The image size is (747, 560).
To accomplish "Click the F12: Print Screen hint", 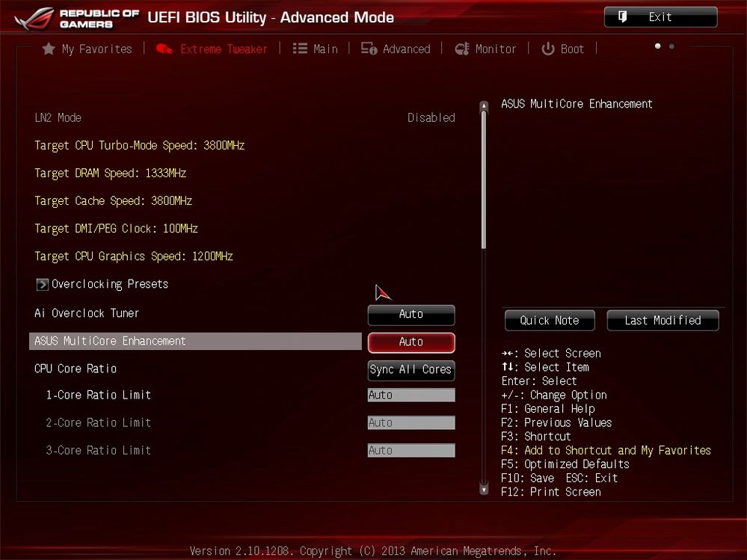I will [551, 492].
